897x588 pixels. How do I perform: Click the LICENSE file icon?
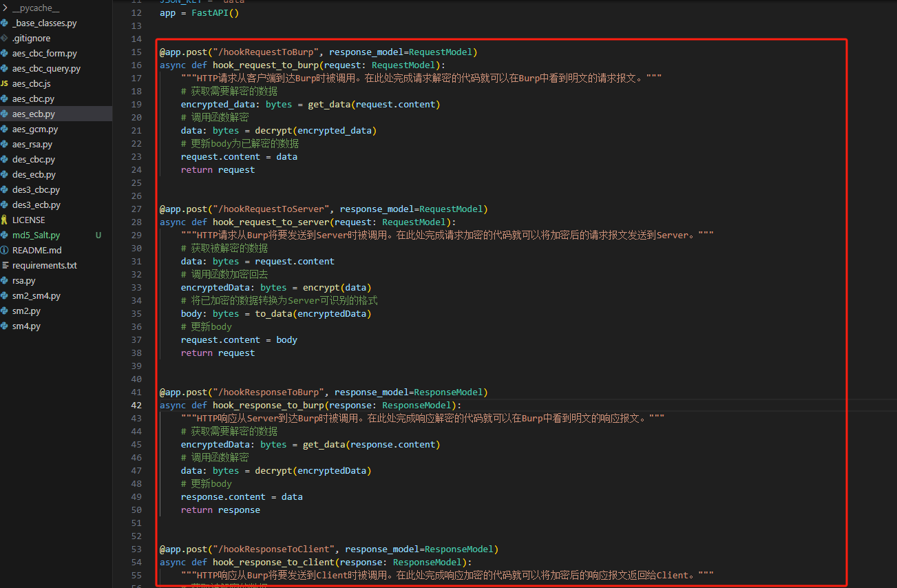coord(5,220)
